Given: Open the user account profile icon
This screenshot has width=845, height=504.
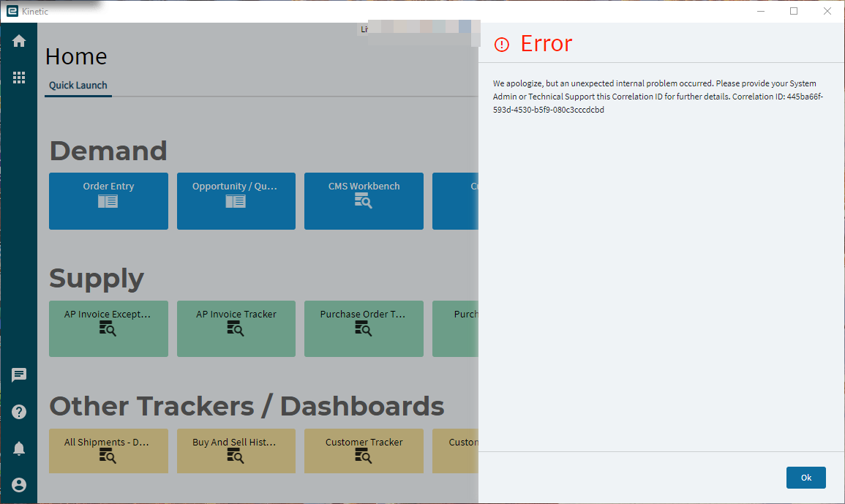Looking at the screenshot, I should pos(19,484).
